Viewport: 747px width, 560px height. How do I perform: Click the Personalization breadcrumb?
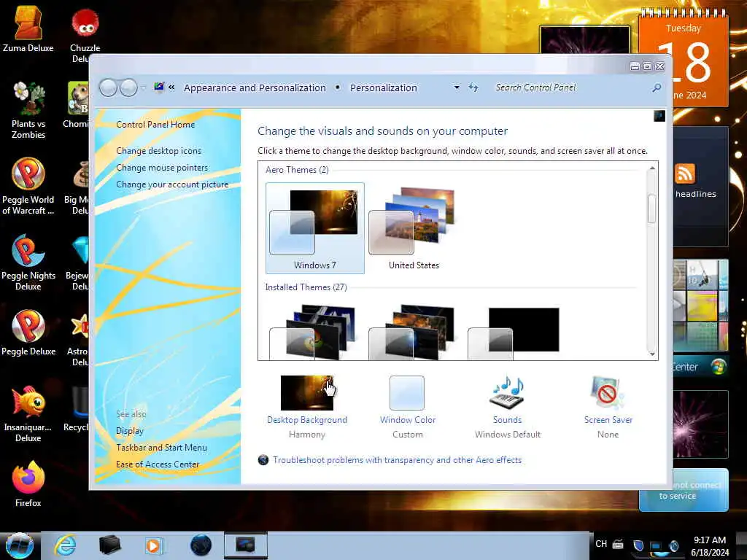tap(384, 88)
